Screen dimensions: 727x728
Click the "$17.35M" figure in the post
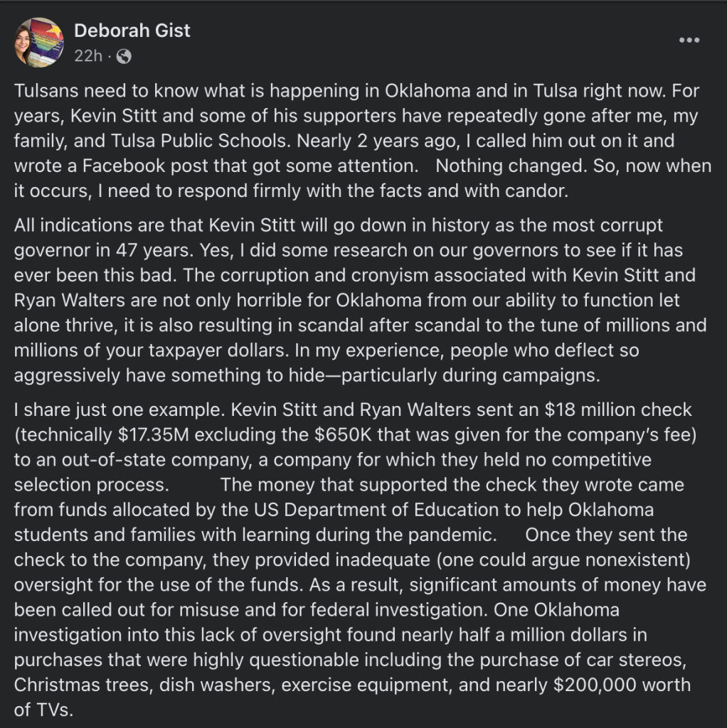pyautogui.click(x=154, y=435)
